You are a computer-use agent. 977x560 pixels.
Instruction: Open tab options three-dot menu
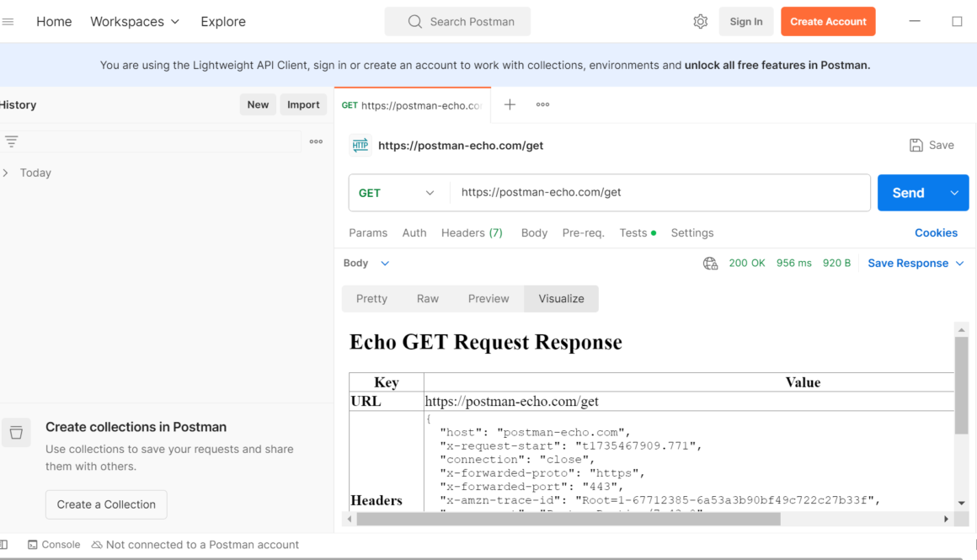[x=542, y=104]
